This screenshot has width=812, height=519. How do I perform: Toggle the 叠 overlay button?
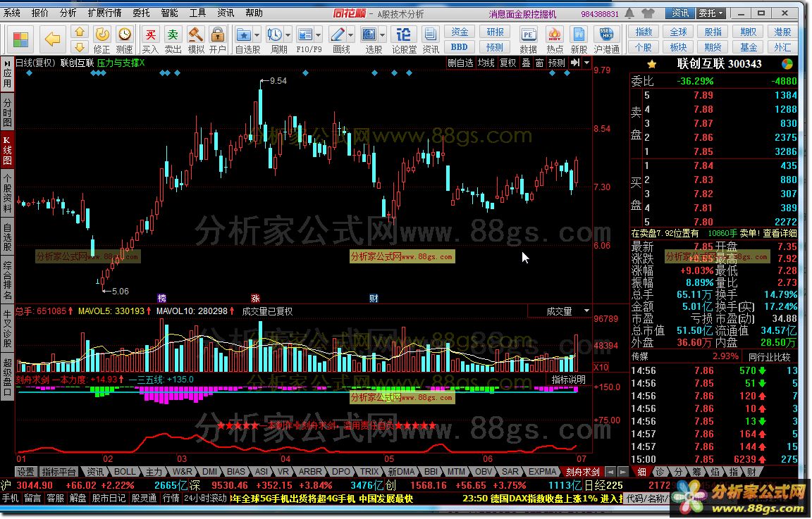click(x=526, y=63)
